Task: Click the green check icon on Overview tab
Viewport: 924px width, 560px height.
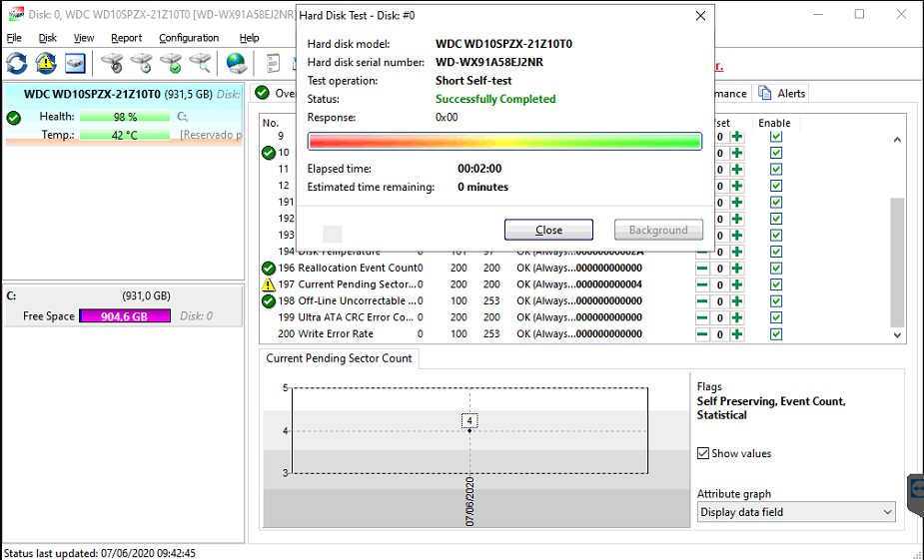Action: [x=263, y=93]
